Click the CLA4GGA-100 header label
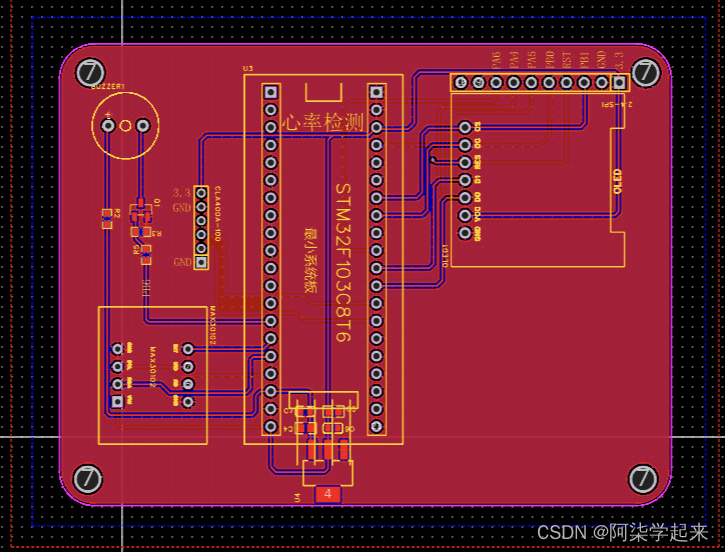This screenshot has width=725, height=552. click(217, 214)
